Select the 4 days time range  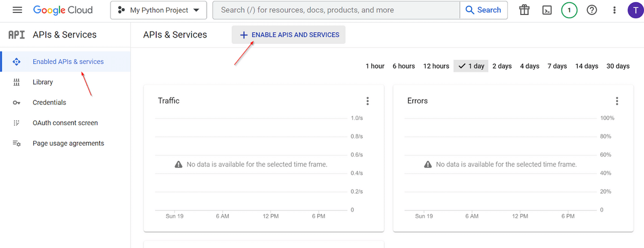[530, 66]
